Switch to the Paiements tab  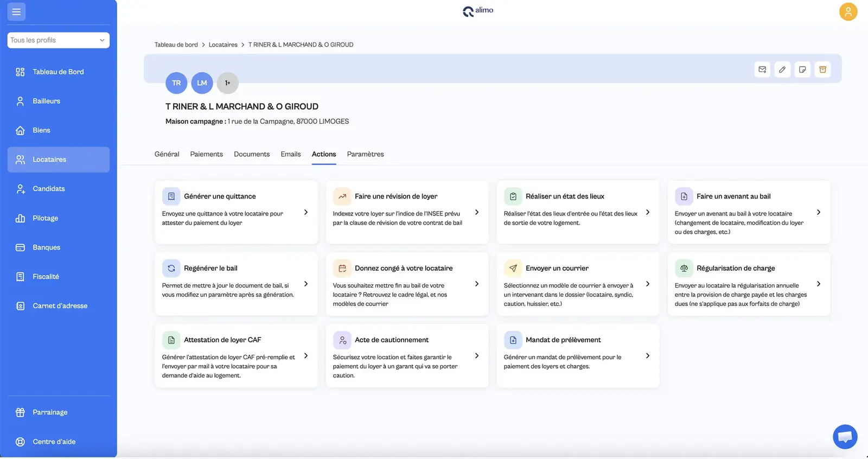coord(206,154)
